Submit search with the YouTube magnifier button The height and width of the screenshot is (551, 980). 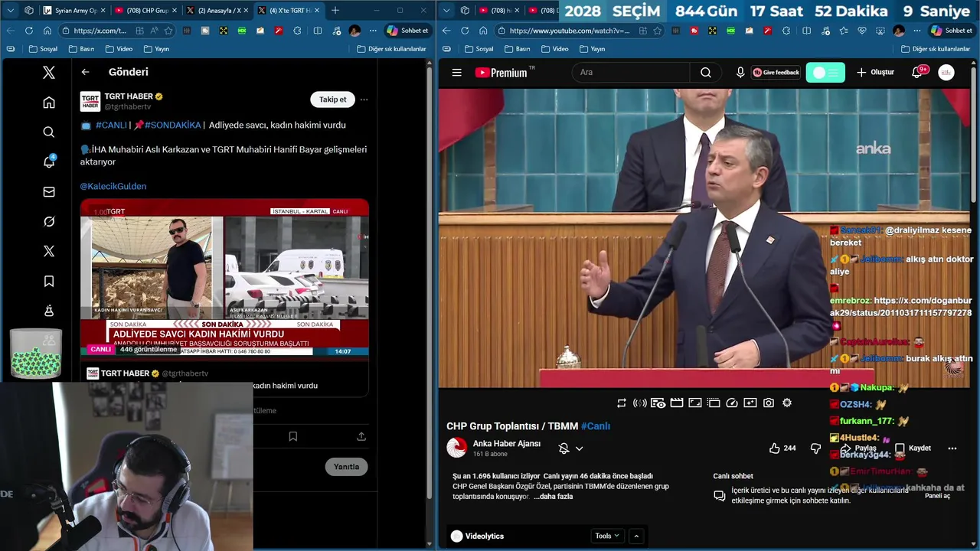click(706, 73)
